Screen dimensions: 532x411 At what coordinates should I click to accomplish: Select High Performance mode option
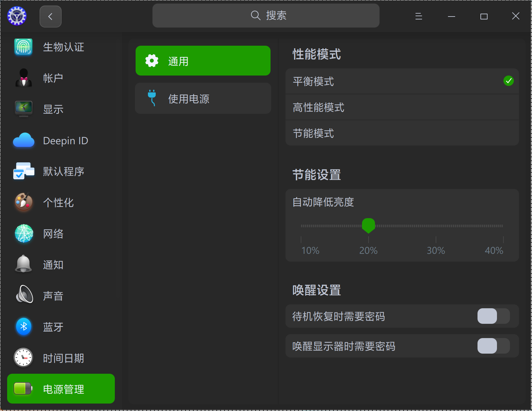coord(402,107)
